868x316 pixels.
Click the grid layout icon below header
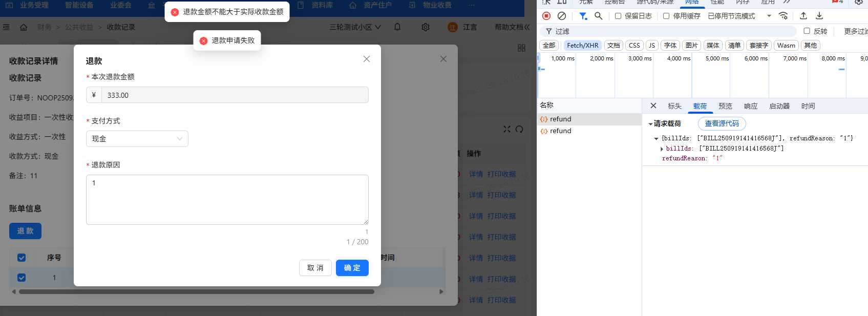coord(521,48)
